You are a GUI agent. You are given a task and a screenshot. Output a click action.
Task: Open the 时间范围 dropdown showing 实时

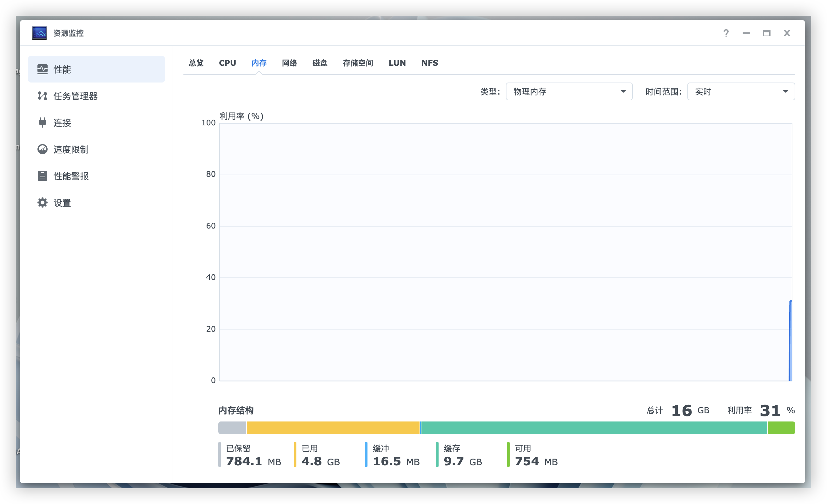click(x=741, y=91)
